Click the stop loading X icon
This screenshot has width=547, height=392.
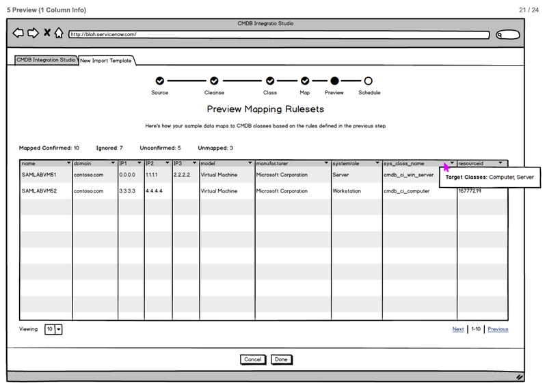47,33
